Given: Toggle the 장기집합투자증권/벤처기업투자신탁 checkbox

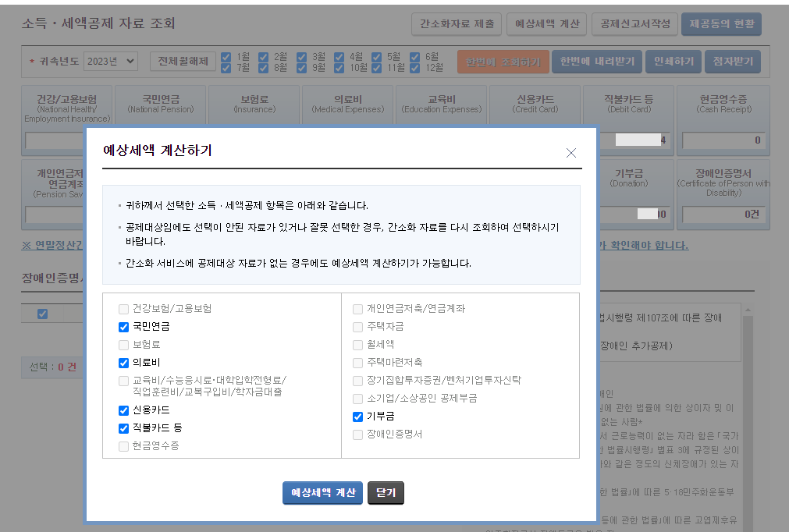Looking at the screenshot, I should coord(357,381).
